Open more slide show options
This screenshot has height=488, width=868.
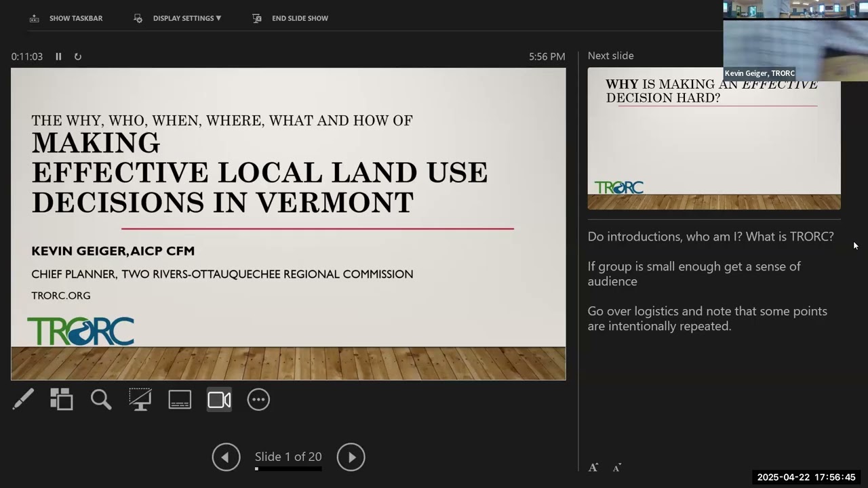258,400
